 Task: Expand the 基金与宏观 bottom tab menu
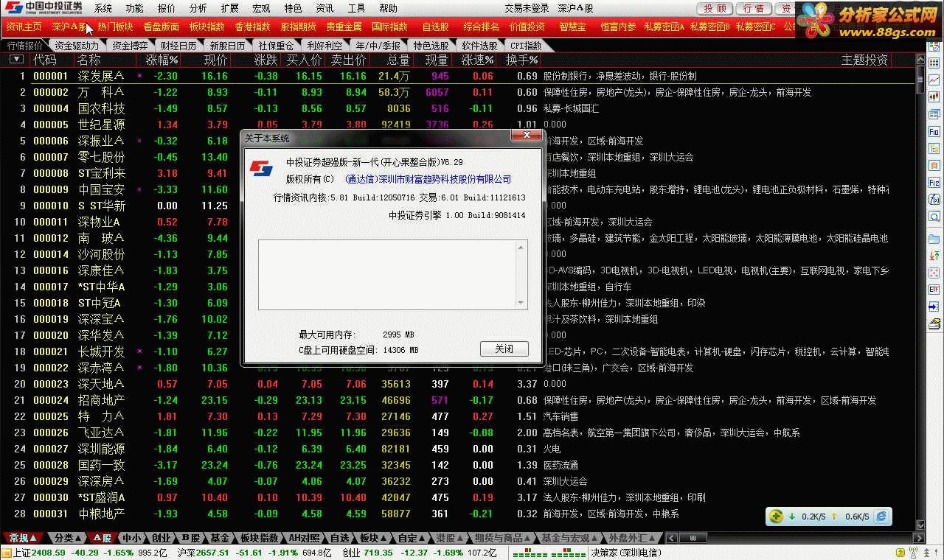point(569,539)
